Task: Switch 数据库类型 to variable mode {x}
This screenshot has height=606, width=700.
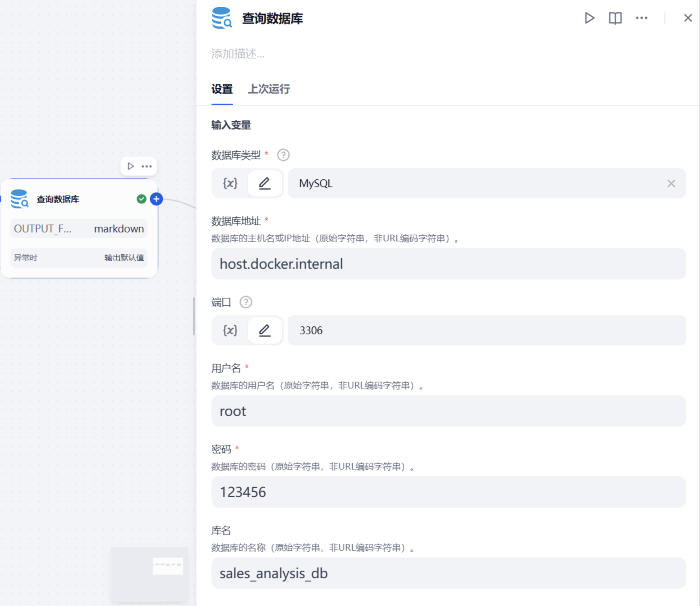Action: (x=230, y=183)
